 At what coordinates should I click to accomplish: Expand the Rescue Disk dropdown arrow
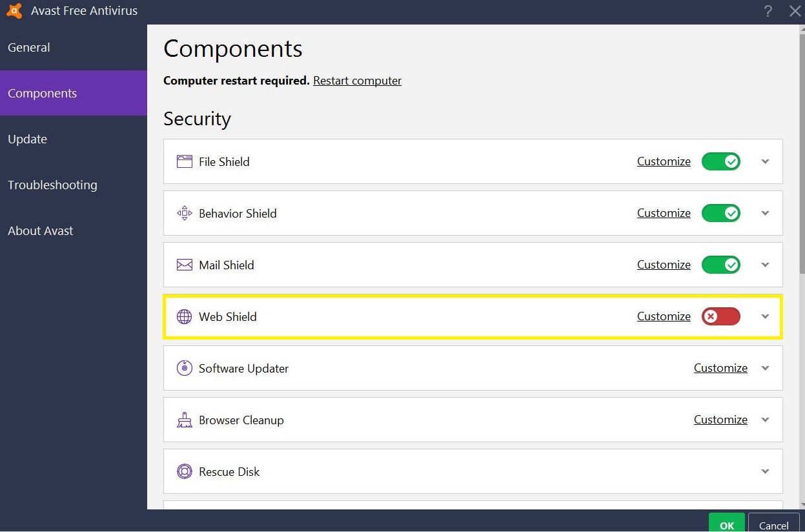coord(765,471)
